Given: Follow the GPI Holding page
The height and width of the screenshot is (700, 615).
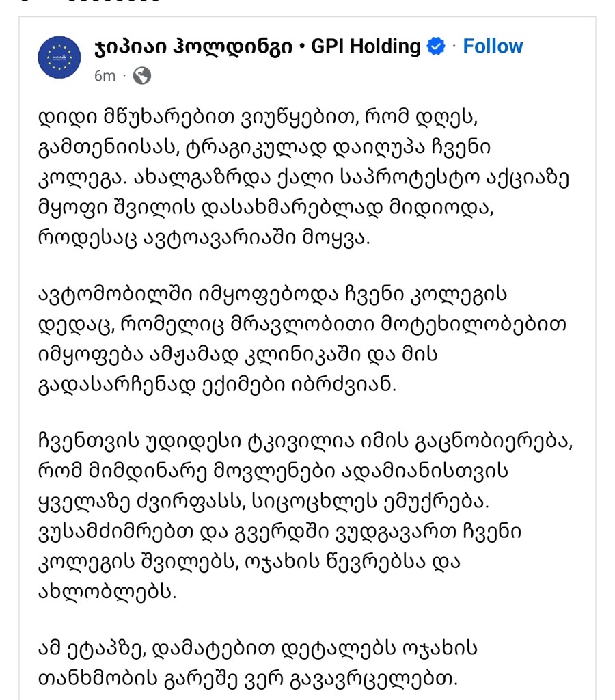Looking at the screenshot, I should (492, 46).
